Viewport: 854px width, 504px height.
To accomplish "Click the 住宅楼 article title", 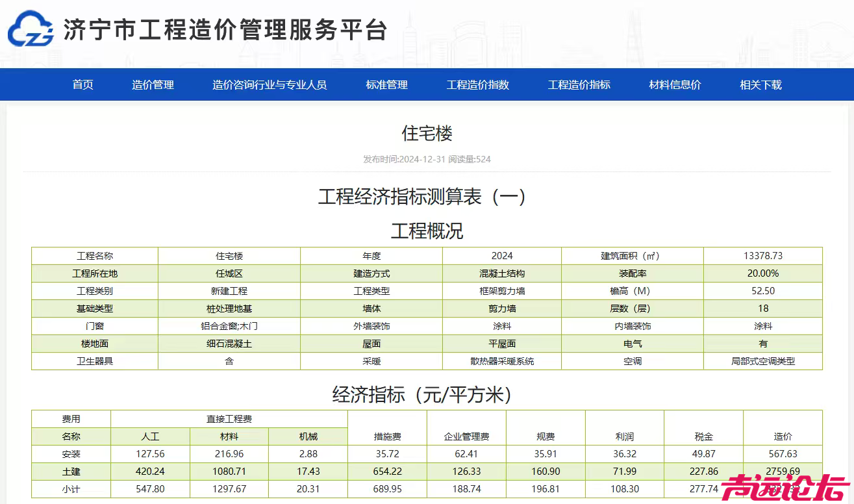I will click(x=427, y=134).
